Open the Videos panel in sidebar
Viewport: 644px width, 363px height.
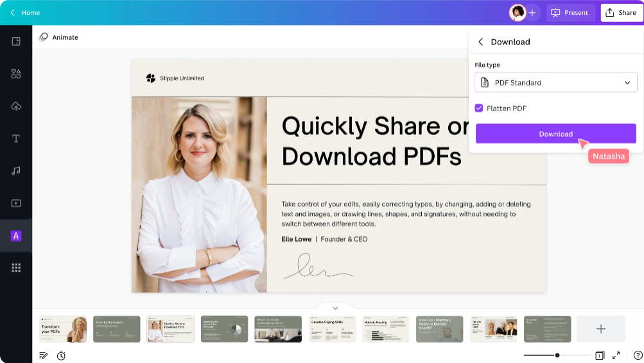(x=16, y=203)
